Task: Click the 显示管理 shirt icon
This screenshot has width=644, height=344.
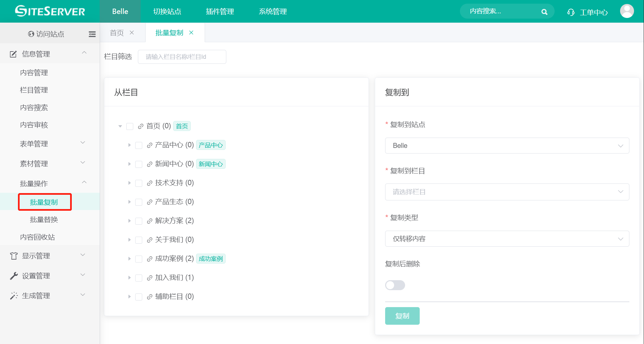Action: [14, 256]
